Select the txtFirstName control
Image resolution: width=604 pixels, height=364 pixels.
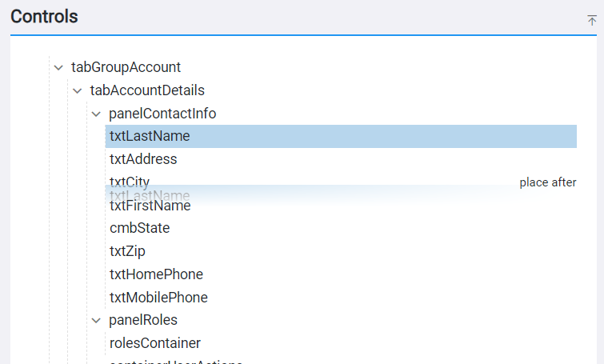point(150,206)
